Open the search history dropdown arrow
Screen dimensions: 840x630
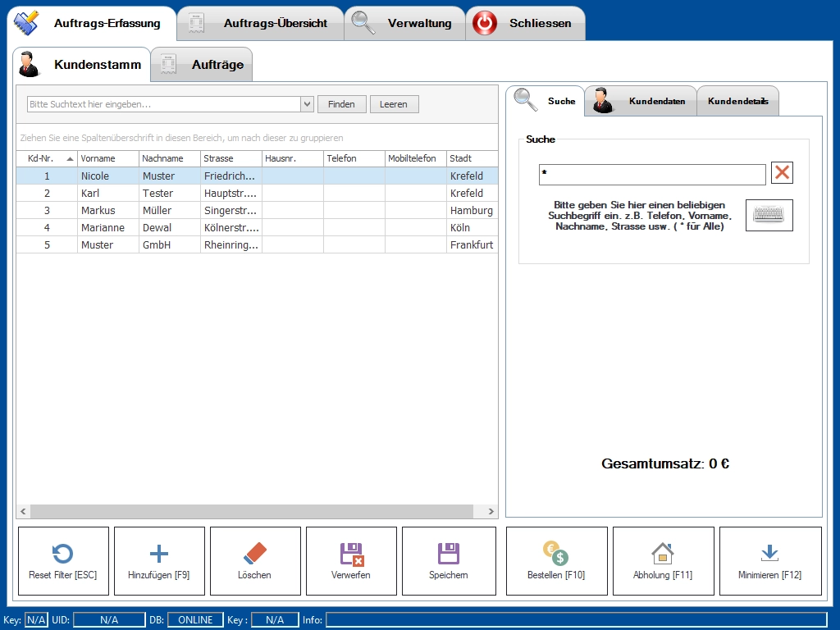pos(308,104)
